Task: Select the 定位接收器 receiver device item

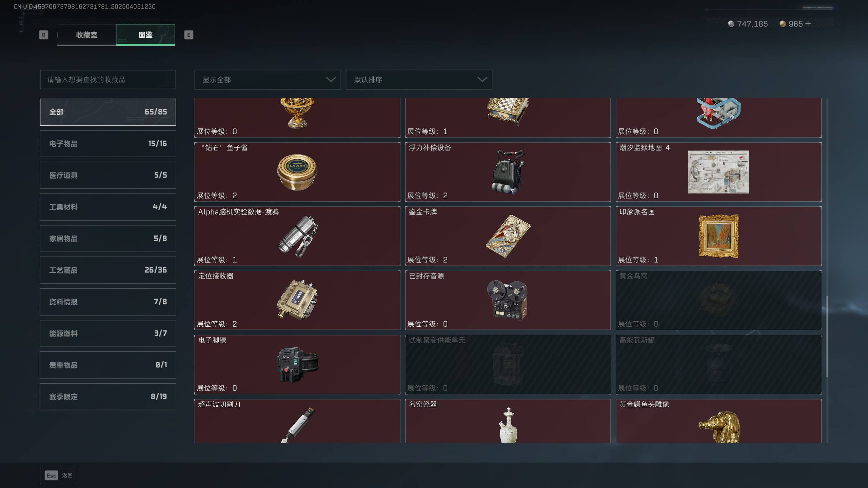Action: pos(297,300)
